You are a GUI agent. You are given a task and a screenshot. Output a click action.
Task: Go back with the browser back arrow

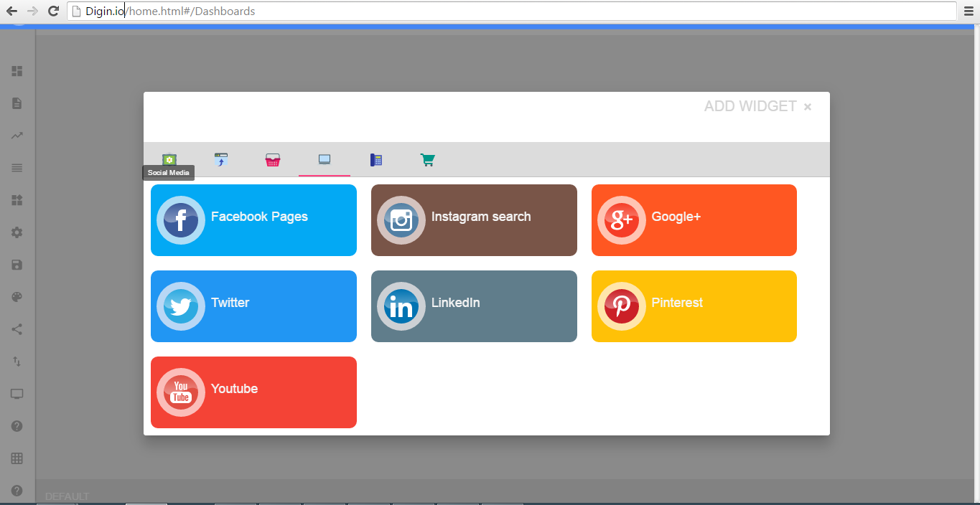tap(11, 11)
